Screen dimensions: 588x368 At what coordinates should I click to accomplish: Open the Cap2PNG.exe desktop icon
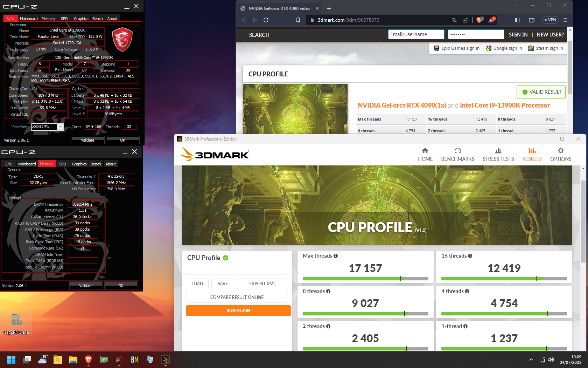click(16, 324)
